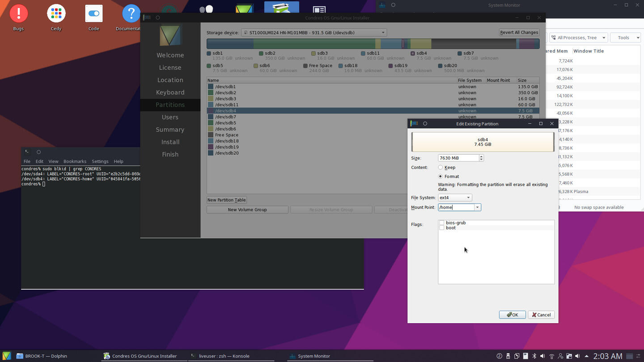
Task: Click the 2:03 AM clock
Action: (x=607, y=356)
